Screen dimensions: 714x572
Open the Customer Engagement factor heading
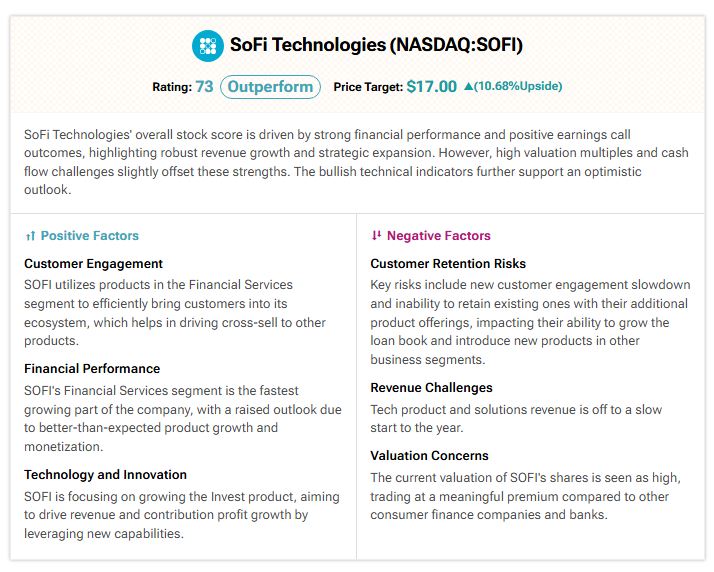[x=93, y=264]
